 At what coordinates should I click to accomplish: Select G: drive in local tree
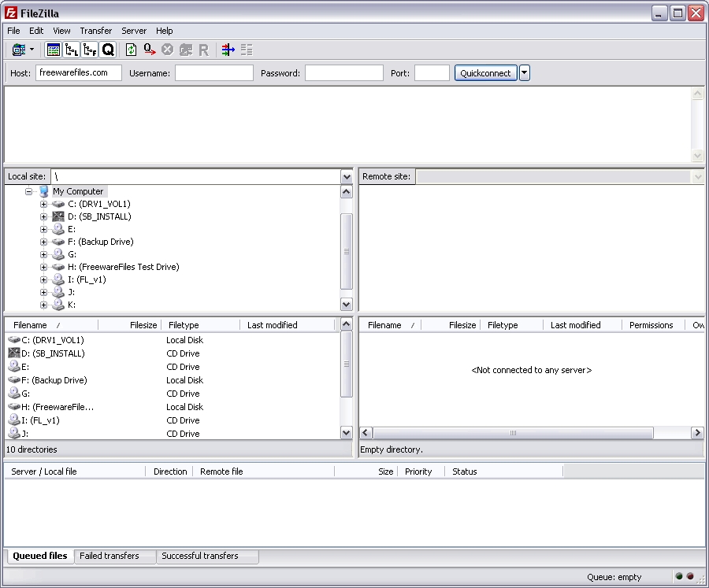[72, 254]
